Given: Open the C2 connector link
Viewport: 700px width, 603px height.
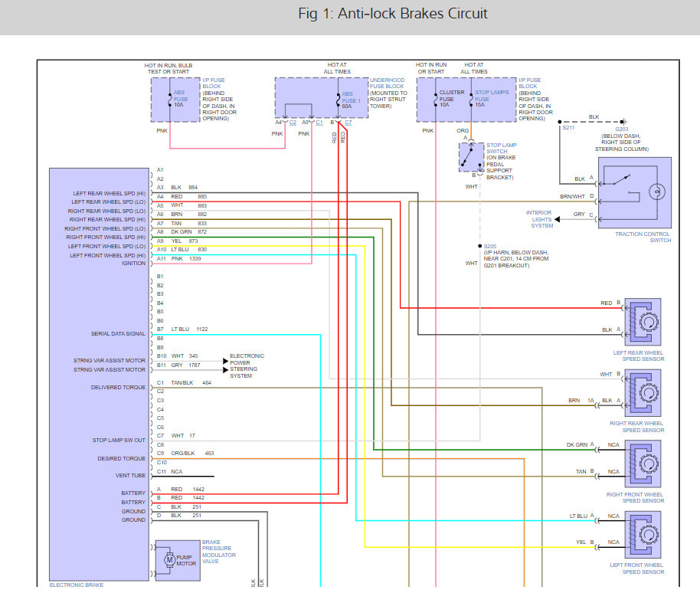Looking at the screenshot, I should 293,123.
